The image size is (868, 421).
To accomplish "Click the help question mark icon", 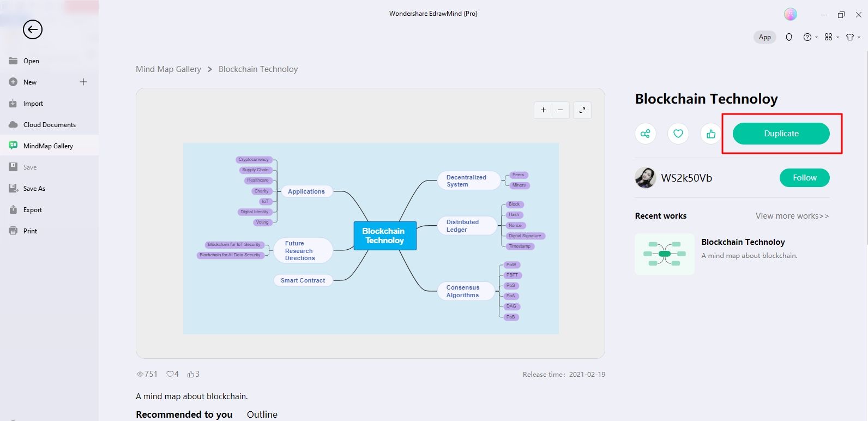I will 807,37.
